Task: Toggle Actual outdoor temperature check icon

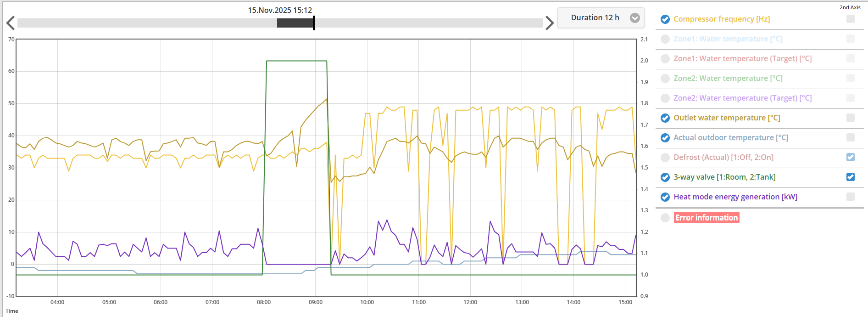Action: (665, 138)
